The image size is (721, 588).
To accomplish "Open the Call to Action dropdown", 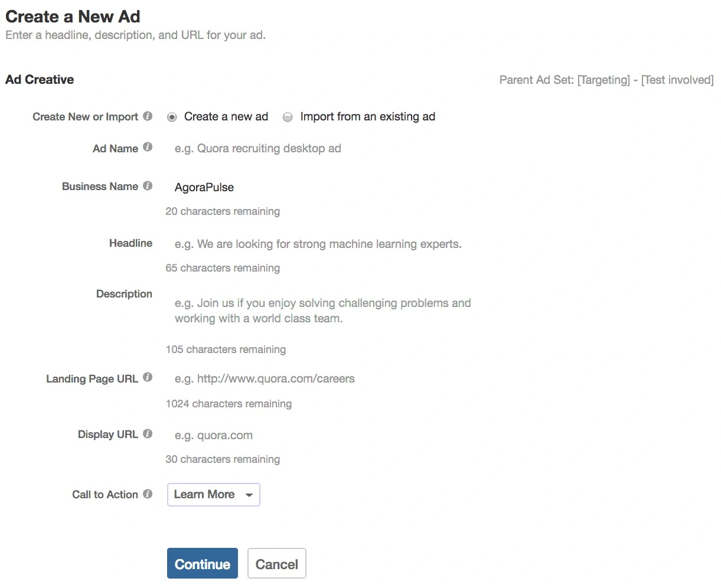I will [213, 495].
